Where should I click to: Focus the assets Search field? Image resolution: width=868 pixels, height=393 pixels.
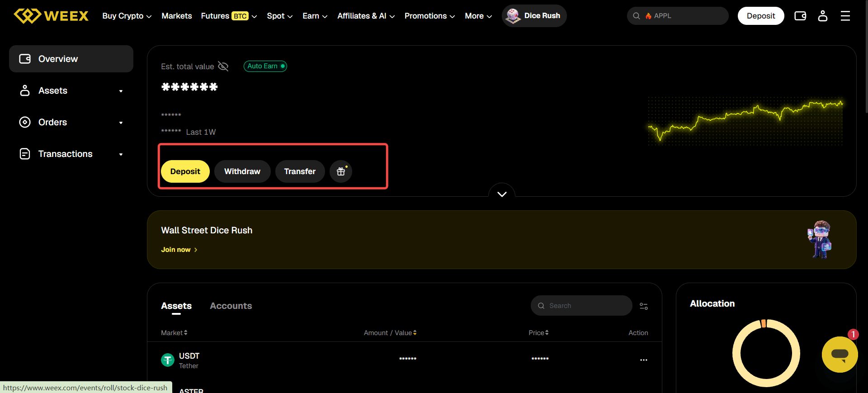(x=581, y=306)
